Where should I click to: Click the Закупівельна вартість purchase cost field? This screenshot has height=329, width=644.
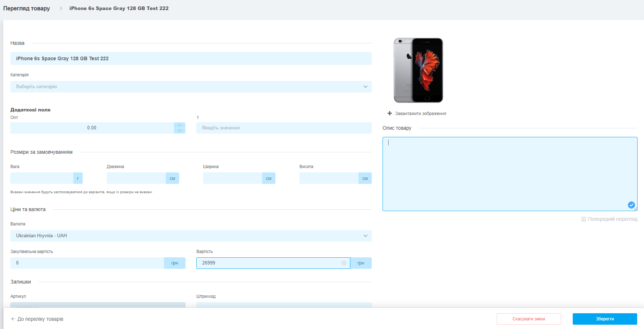[x=87, y=263]
